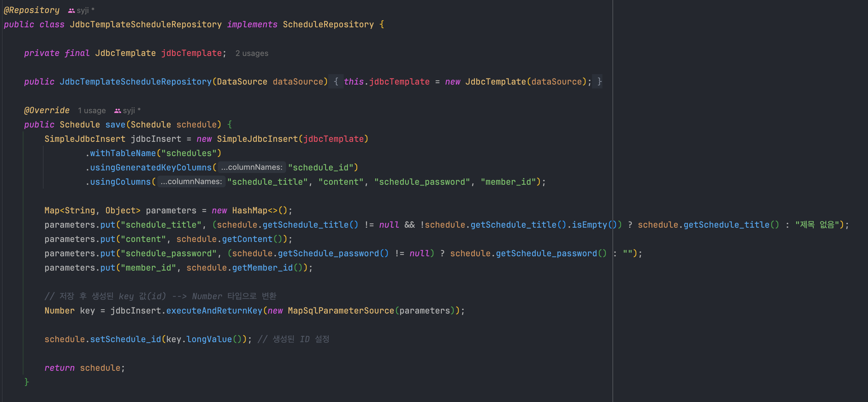Screen dimensions: 868x402
Task: Click the 'return schedule;' statement
Action: [85, 368]
